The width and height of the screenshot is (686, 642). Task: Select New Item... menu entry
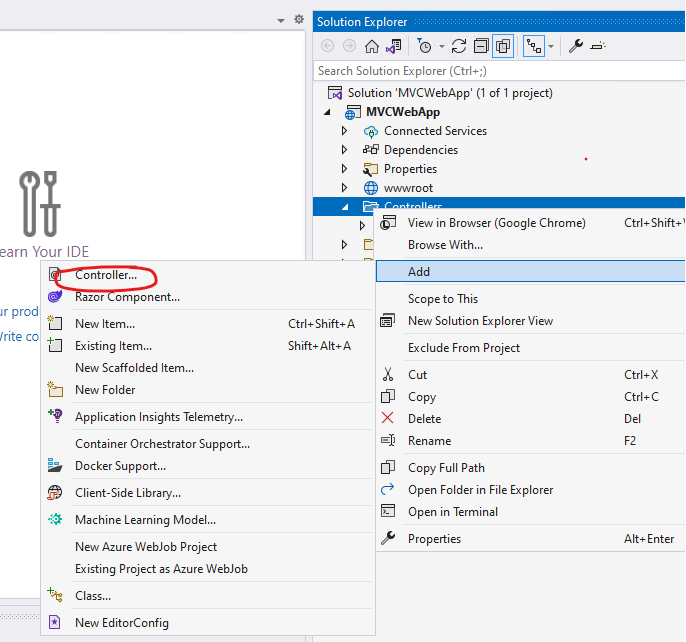pos(105,324)
